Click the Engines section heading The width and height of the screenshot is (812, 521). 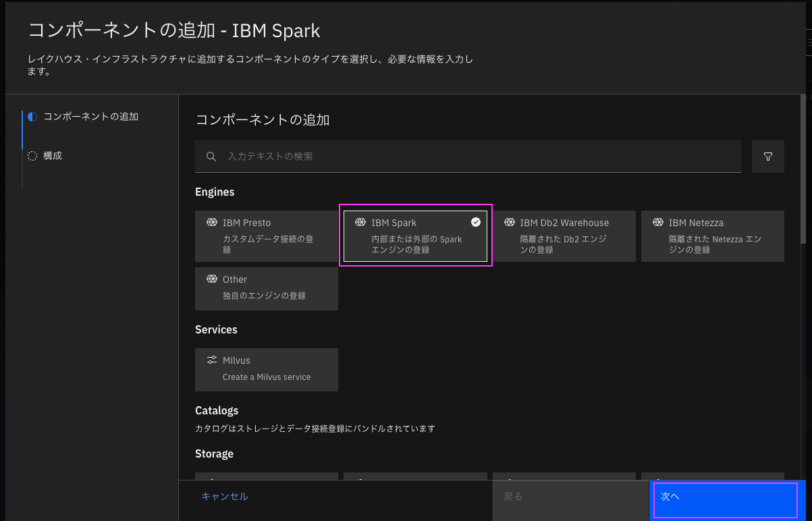pyautogui.click(x=215, y=192)
